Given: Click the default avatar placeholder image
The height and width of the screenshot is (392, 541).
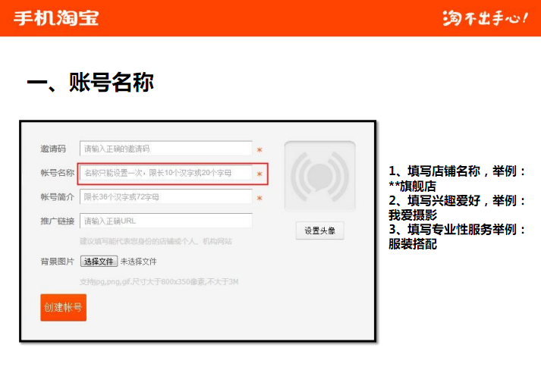Looking at the screenshot, I should (x=320, y=175).
